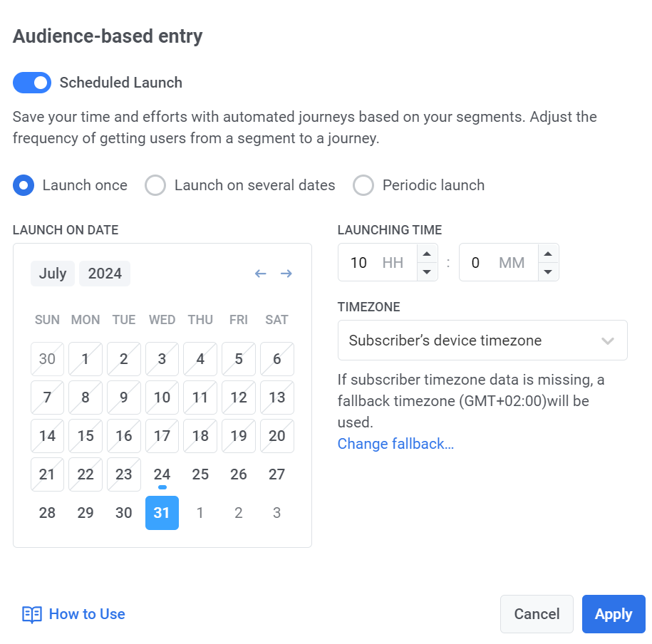The image size is (652, 644).
Task: Select Launch on several dates option
Action: click(x=155, y=185)
